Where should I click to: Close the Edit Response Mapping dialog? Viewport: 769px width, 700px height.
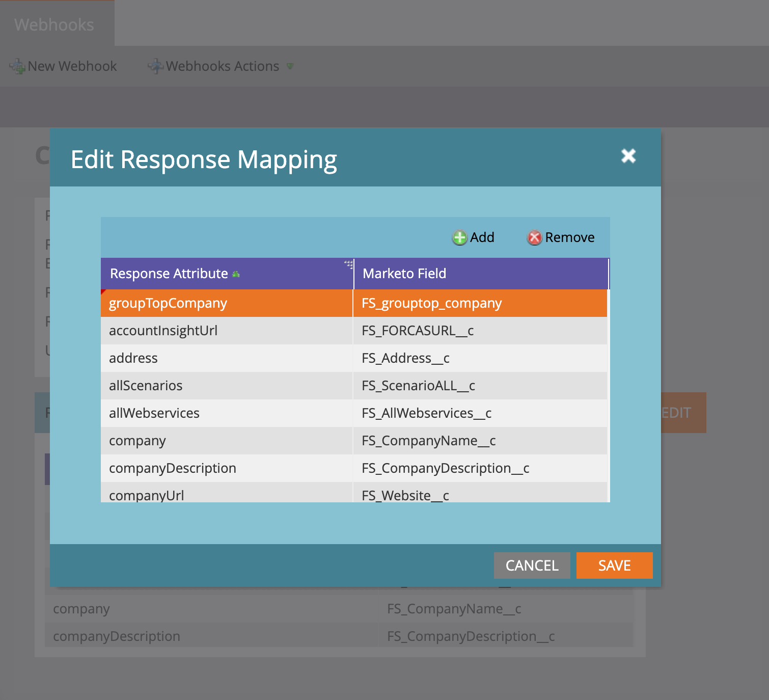(x=628, y=156)
